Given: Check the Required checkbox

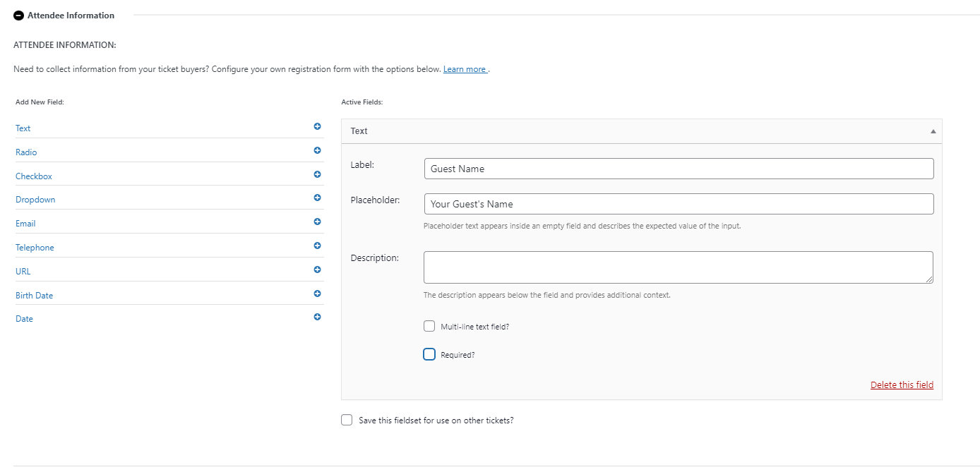Looking at the screenshot, I should point(429,353).
